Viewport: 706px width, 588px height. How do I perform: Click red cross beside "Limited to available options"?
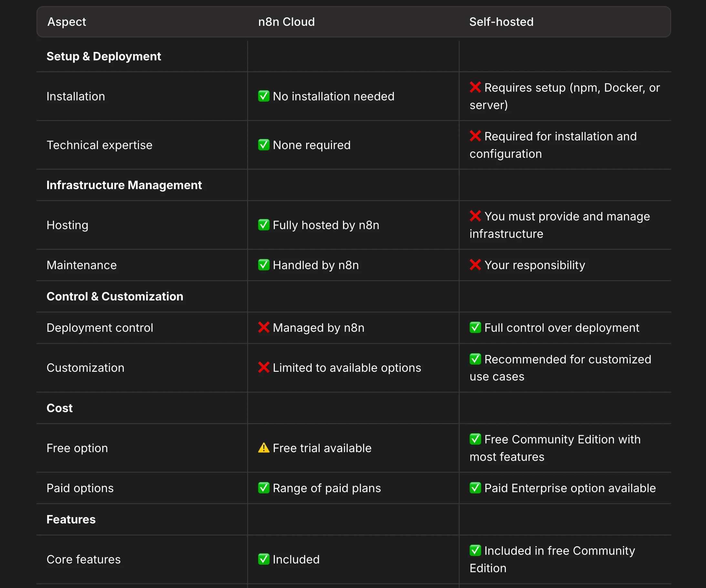click(264, 367)
